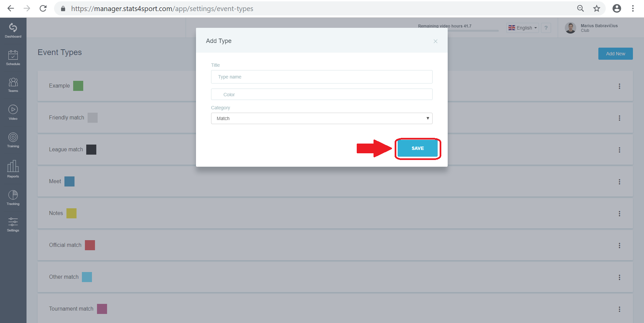
Task: Open the Dashboard from the sidebar
Action: [x=13, y=30]
